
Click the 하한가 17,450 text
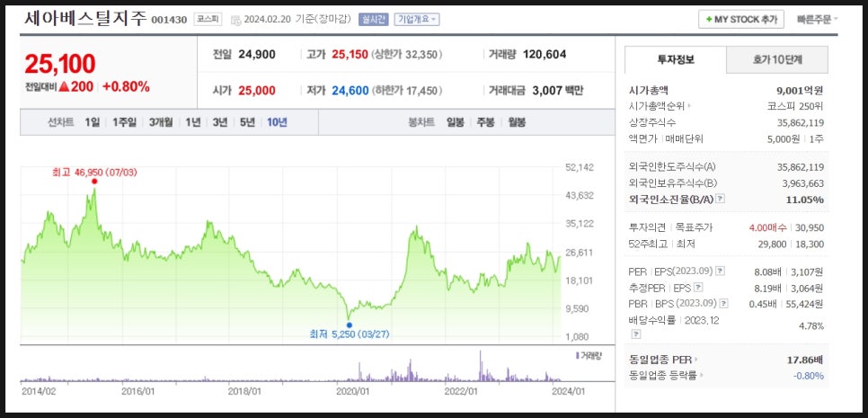(x=407, y=91)
